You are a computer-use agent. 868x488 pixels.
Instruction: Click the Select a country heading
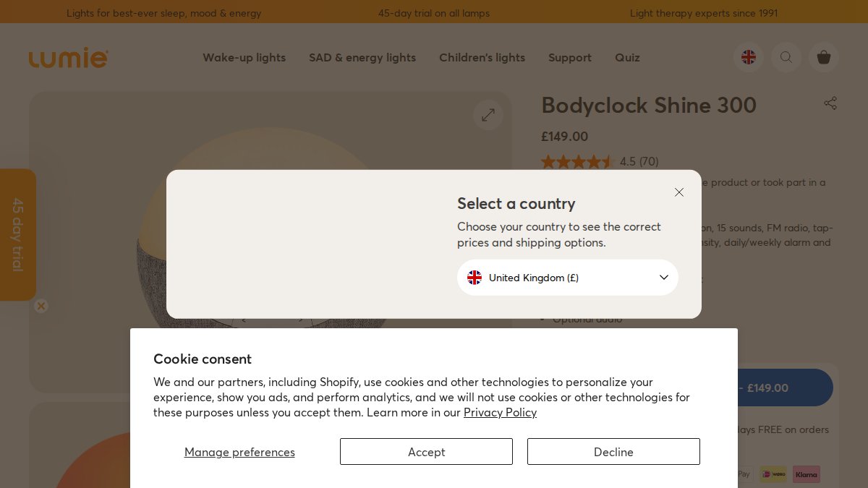516,203
